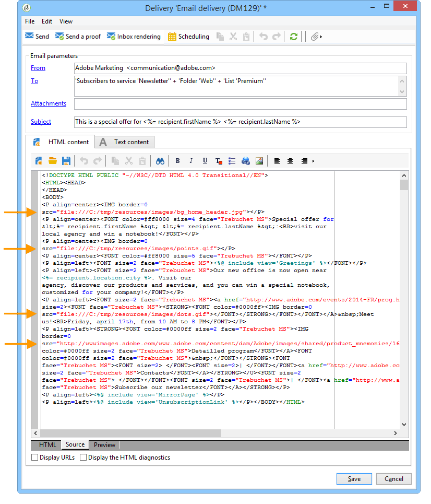Click the top toolbar Undo arrow
431x504 pixels.
pos(264,37)
